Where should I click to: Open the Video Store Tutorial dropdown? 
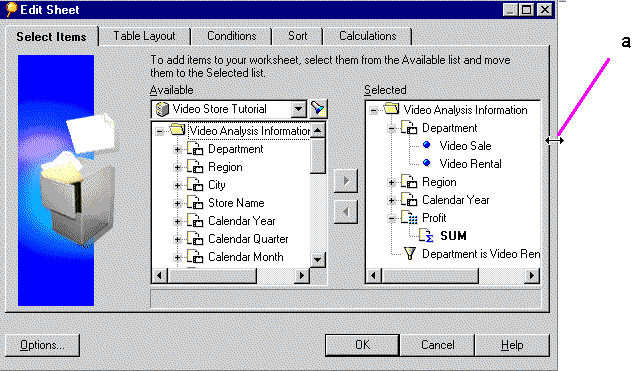click(x=298, y=109)
